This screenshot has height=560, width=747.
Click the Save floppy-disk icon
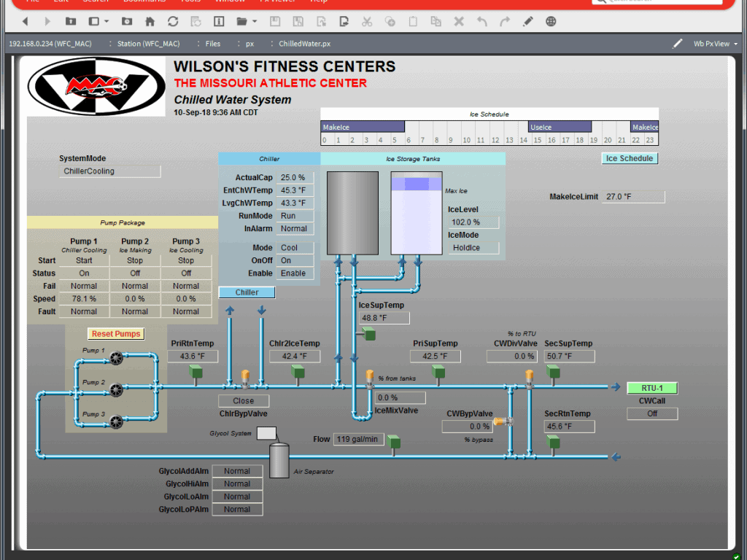(x=275, y=21)
